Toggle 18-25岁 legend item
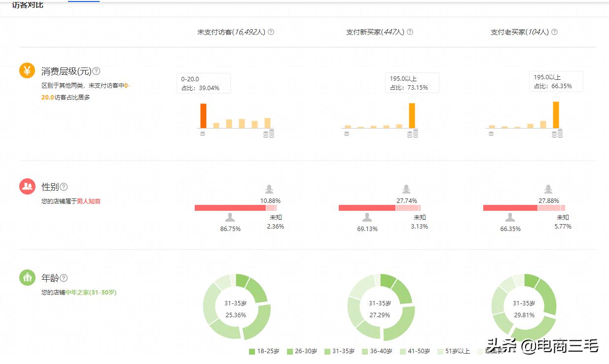This screenshot has height=364, width=609. pyautogui.click(x=264, y=351)
